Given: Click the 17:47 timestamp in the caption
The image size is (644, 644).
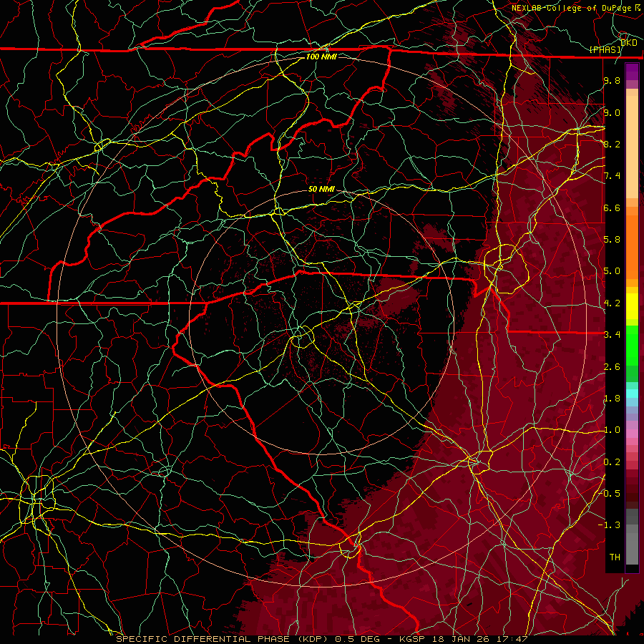Looking at the screenshot, I should click(x=513, y=639).
